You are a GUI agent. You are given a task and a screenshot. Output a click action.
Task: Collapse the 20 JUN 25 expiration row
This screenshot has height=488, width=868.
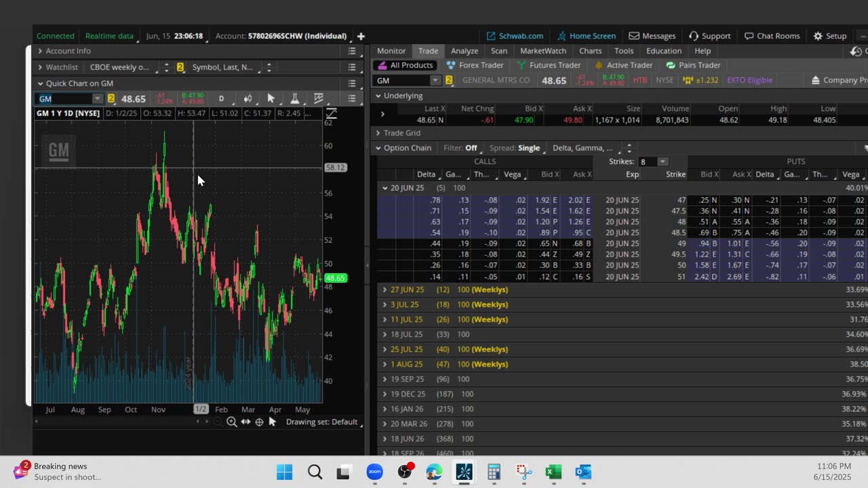(385, 188)
